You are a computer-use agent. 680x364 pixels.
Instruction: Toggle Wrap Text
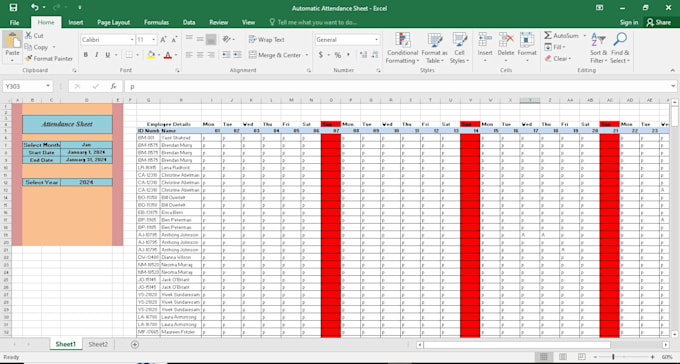click(267, 39)
